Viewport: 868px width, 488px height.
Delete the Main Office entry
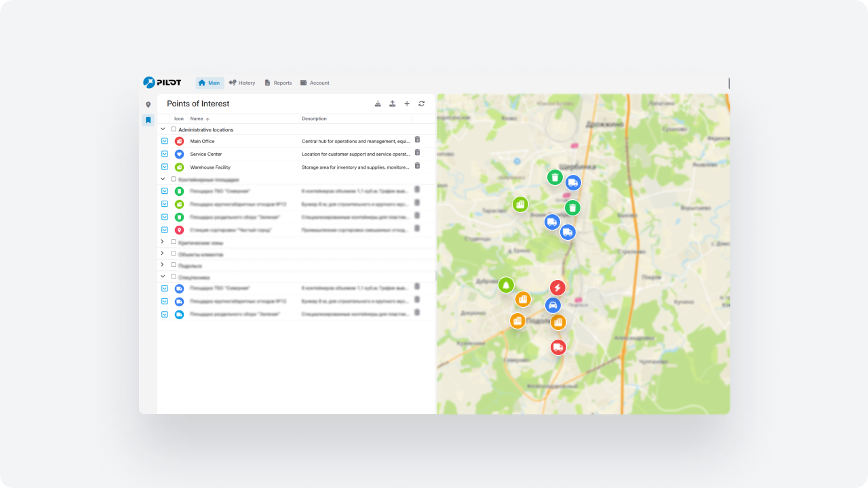point(417,140)
